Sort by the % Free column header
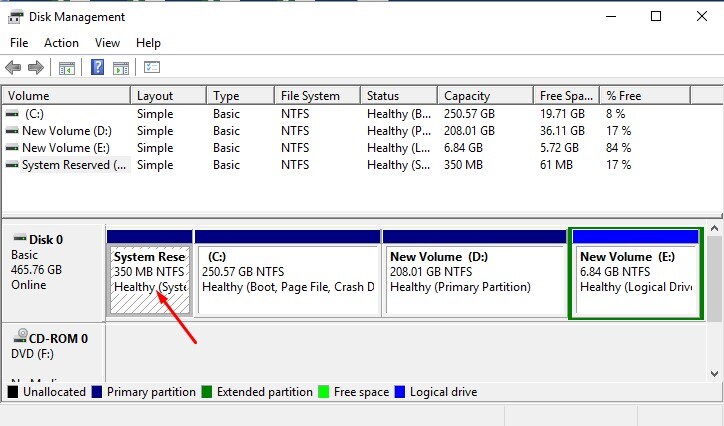The height and width of the screenshot is (426, 724). pos(646,96)
